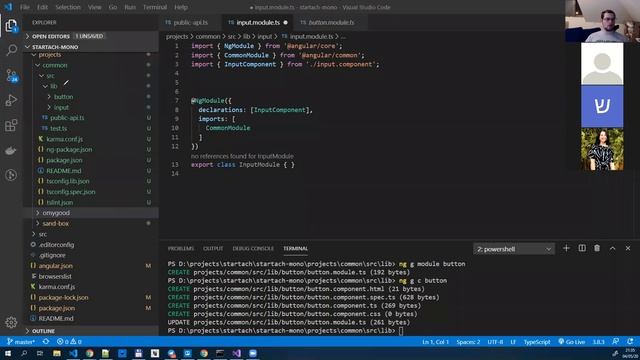Viewport: 640px width, 360px height.
Task: Open the Edit menu
Action: (x=42, y=7)
